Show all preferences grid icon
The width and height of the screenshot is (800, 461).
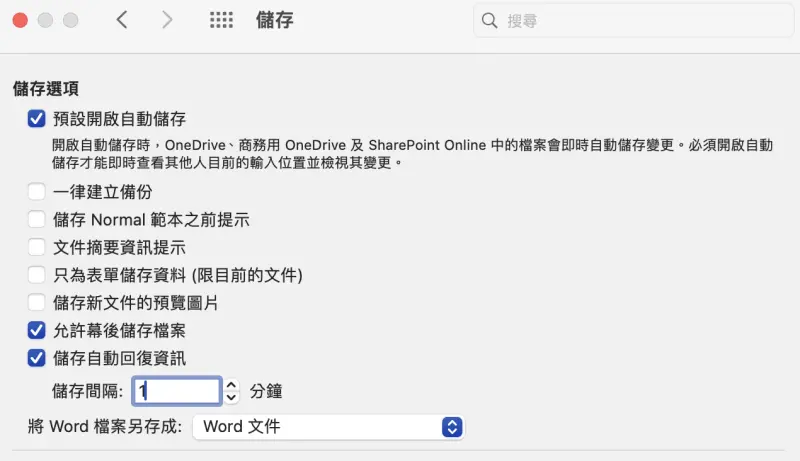click(x=221, y=20)
